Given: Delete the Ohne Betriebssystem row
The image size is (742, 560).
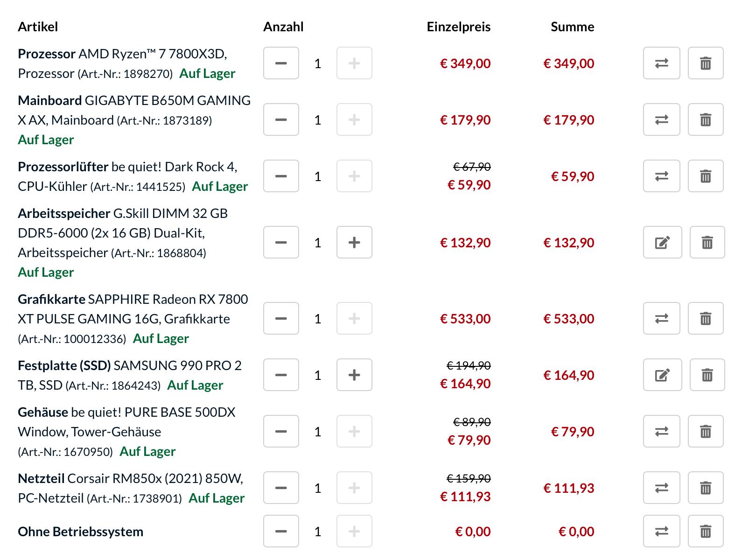Looking at the screenshot, I should point(706,531).
